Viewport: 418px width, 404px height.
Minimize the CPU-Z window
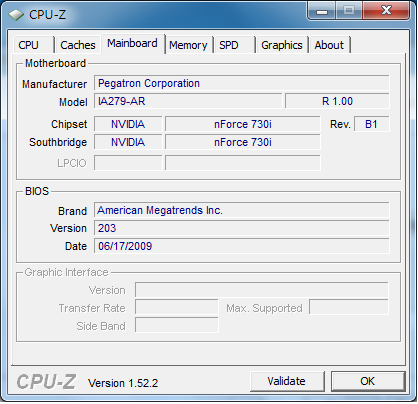click(x=321, y=11)
